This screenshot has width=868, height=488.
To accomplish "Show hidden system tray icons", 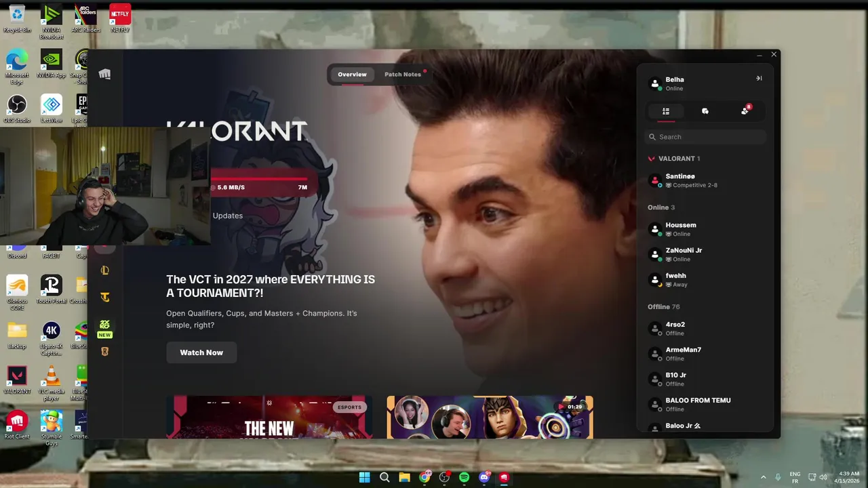I will (763, 477).
